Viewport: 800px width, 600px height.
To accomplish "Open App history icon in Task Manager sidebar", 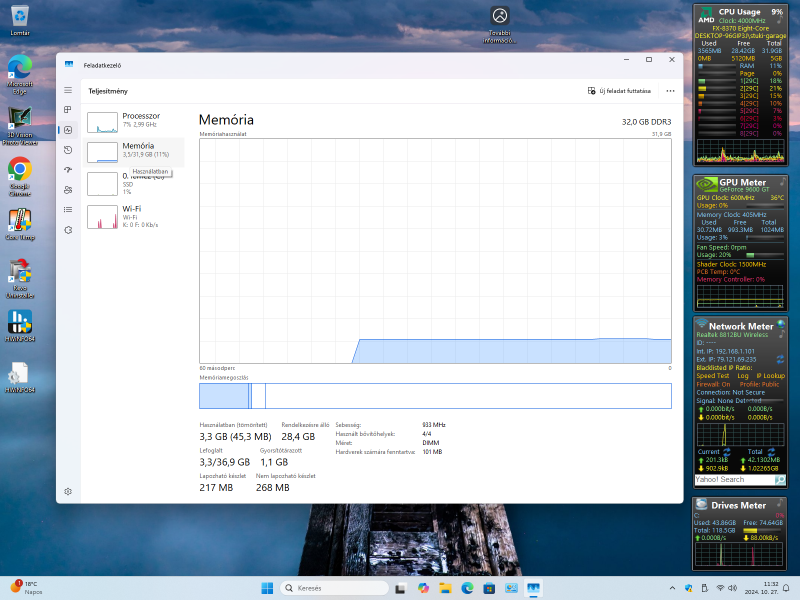I will 68,150.
